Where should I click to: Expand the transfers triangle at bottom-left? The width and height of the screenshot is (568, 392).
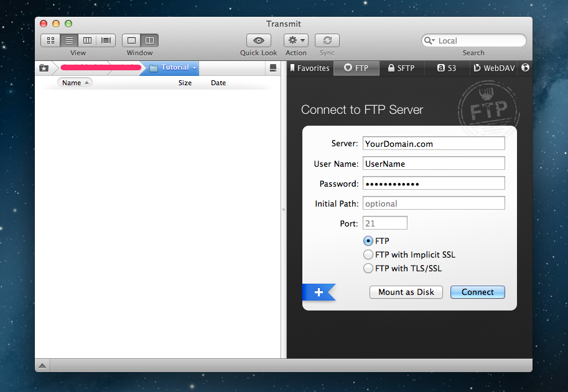click(42, 365)
